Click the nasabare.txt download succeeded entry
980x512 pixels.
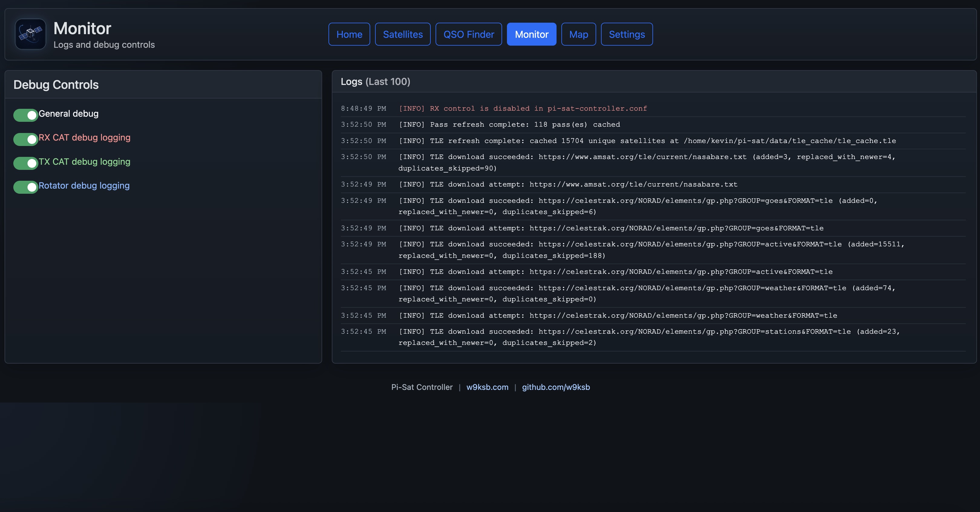coord(653,162)
